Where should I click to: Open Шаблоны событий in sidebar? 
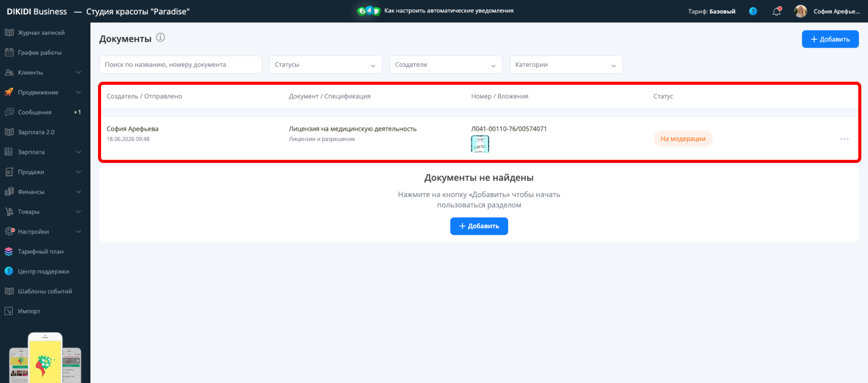[45, 292]
